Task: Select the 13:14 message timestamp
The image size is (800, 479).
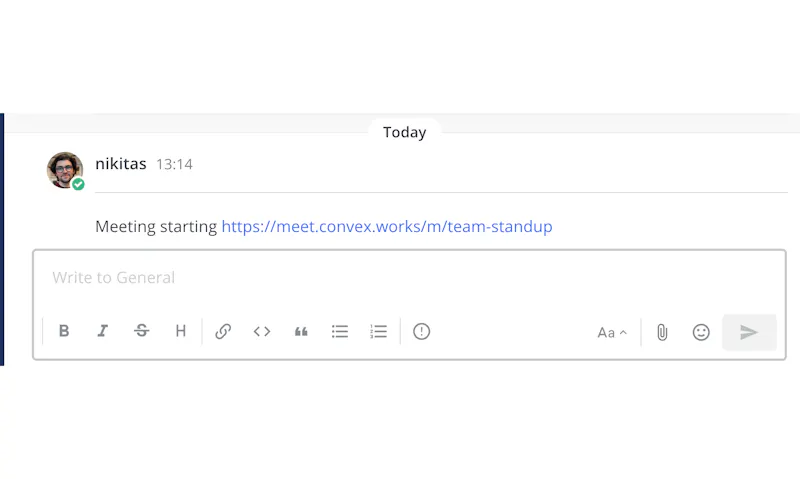Action: [174, 164]
